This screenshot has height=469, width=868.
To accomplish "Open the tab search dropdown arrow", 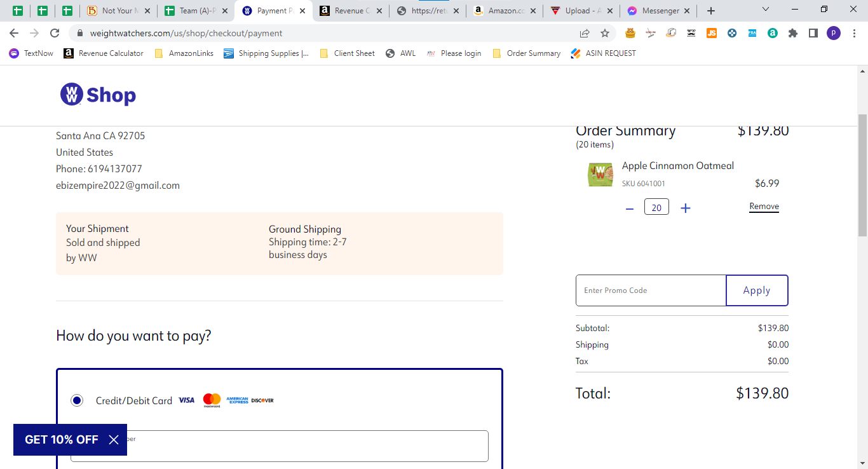I will point(766,10).
